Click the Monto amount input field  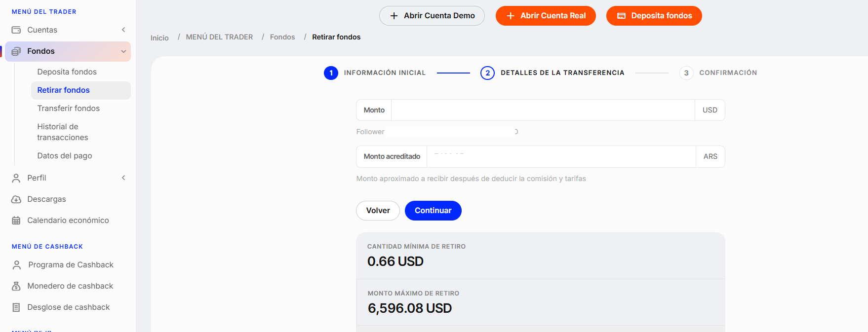pyautogui.click(x=543, y=110)
